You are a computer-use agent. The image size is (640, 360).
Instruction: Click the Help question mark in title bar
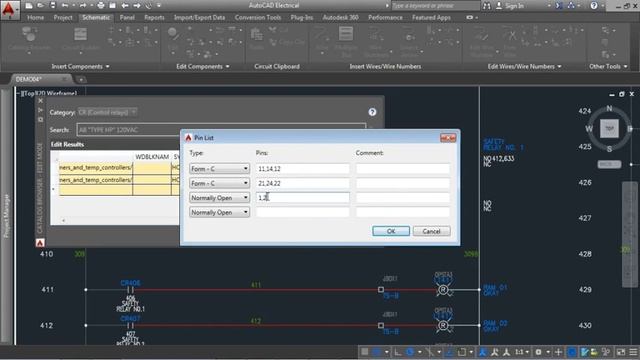594,6
